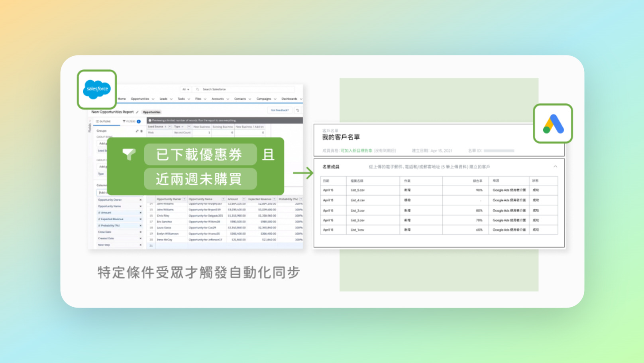Viewport: 644px width, 363px height.
Task: Switch to the Outline tab
Action: point(104,121)
